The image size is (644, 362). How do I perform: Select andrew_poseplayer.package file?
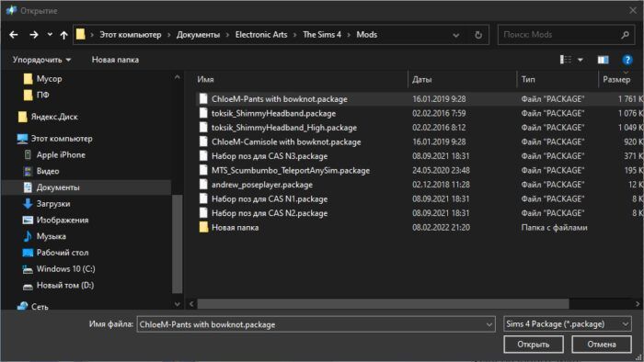pyautogui.click(x=262, y=185)
